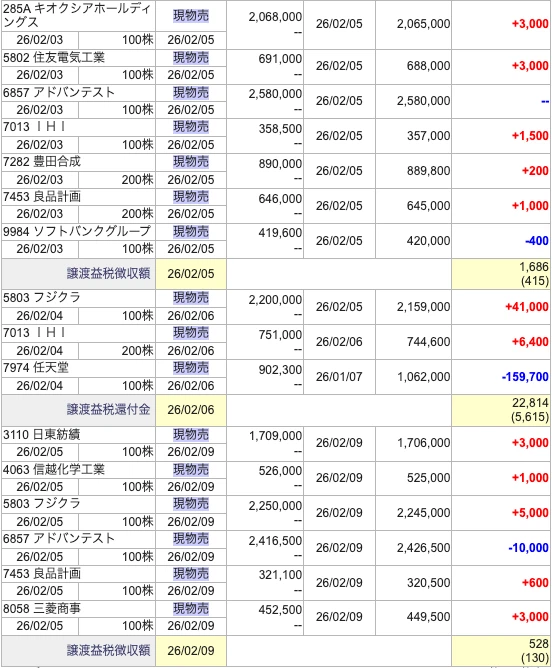Select 現物売 label in the キオクシア row

191,16
